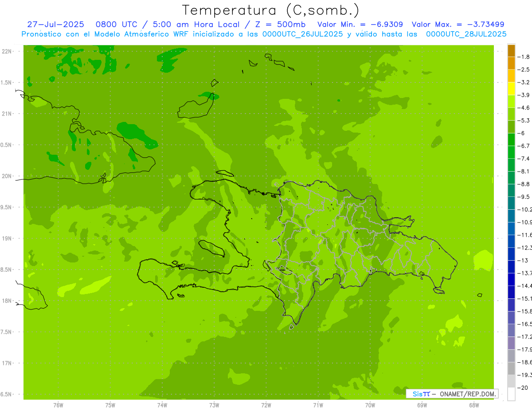Select the "20N" latitude axis label
532x411 pixels.
(6, 176)
